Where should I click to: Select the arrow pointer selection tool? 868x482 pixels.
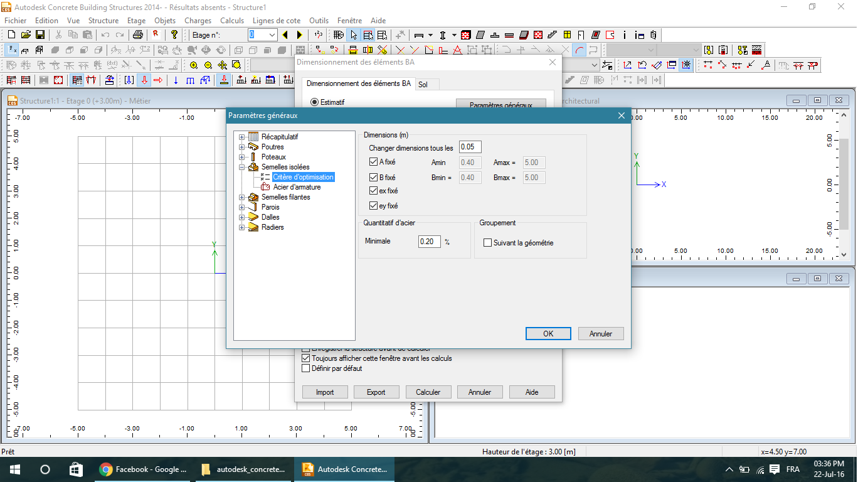(x=354, y=35)
